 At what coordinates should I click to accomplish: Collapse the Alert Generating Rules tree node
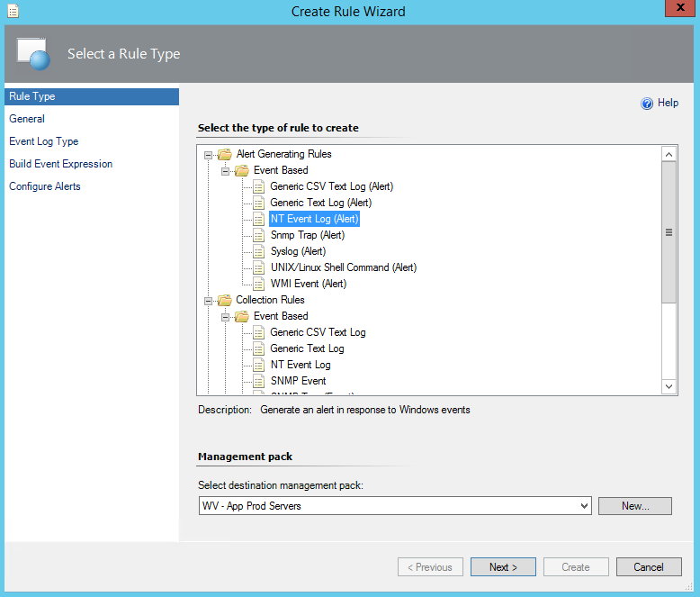click(209, 154)
